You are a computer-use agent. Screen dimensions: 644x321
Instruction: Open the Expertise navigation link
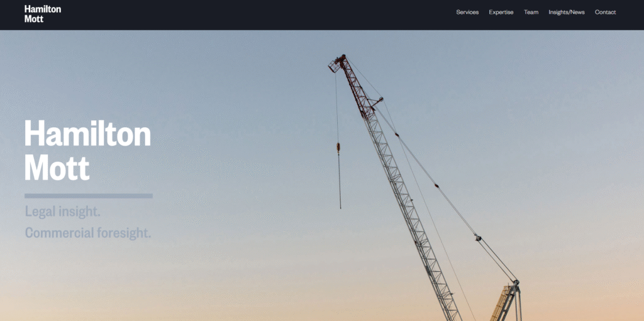[x=501, y=13]
